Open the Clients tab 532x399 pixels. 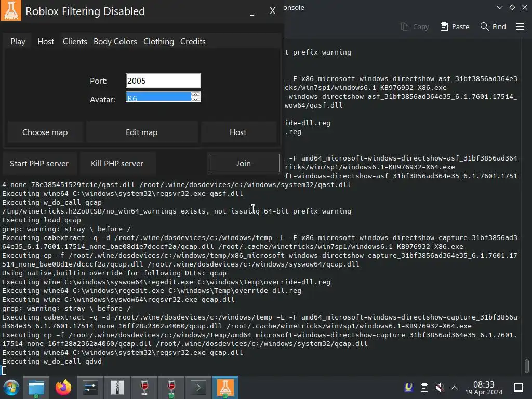(x=75, y=42)
